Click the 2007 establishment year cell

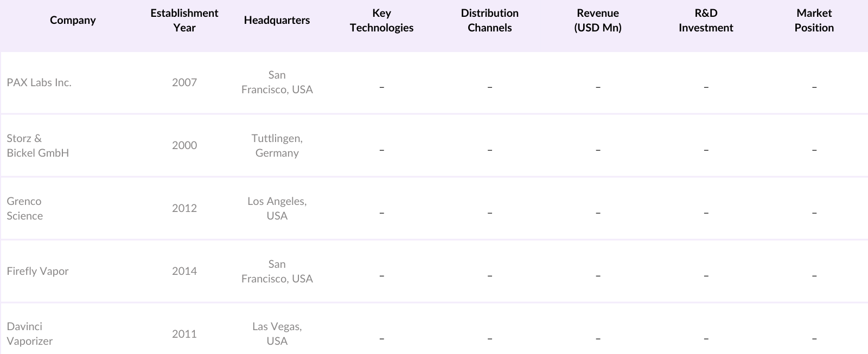click(x=184, y=82)
